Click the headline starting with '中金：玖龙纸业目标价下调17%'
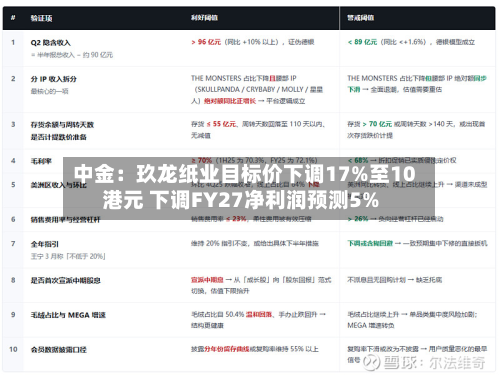 tap(245, 187)
